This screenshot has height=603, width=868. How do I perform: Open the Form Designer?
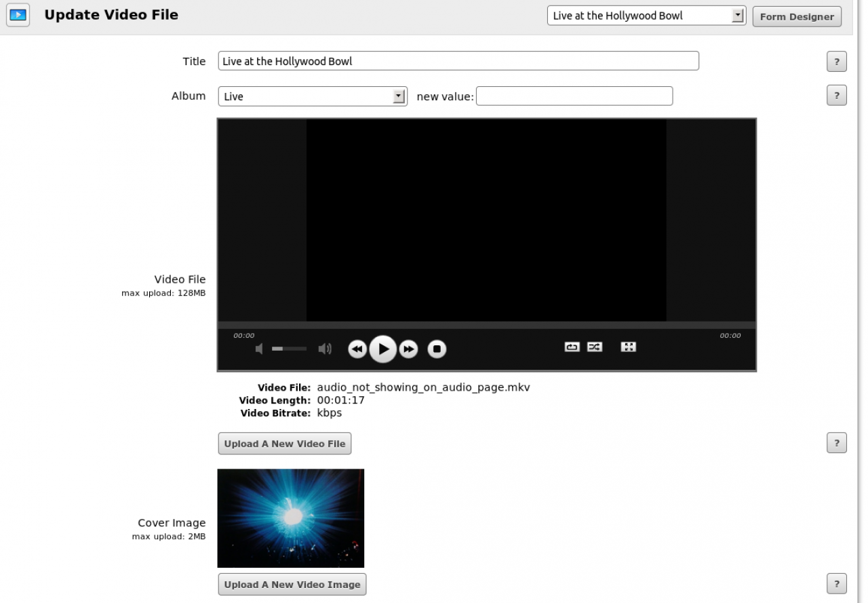(x=797, y=16)
